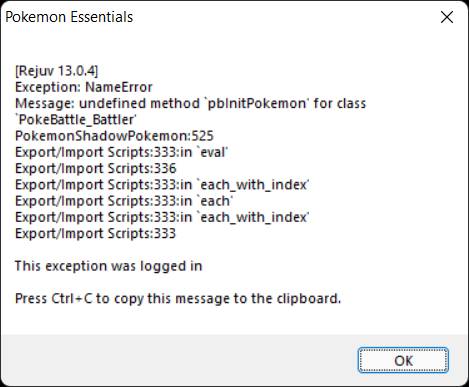Click the word NameError

119,87
